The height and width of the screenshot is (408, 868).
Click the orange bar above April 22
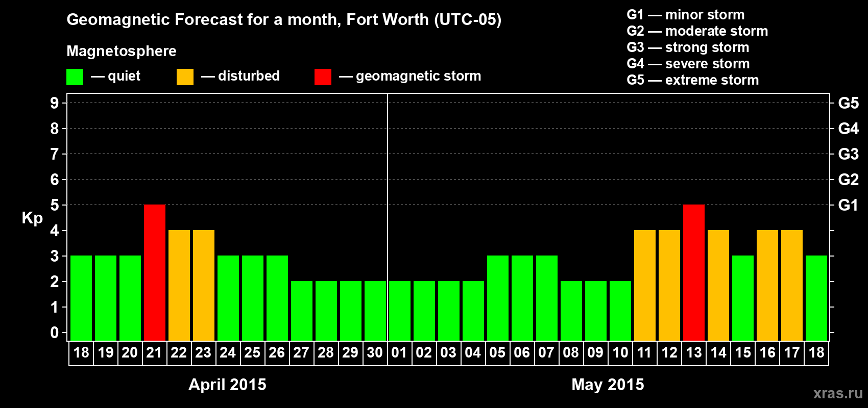coord(179,285)
